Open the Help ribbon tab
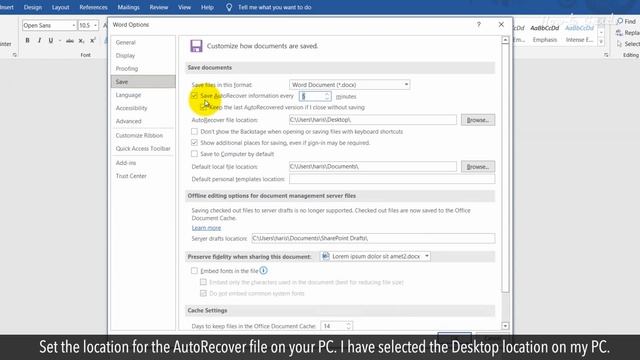The image size is (640, 360). [207, 7]
